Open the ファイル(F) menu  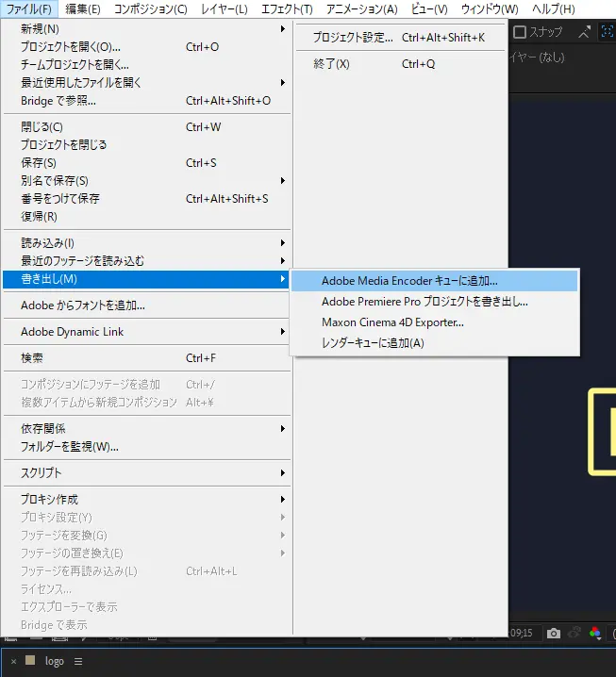click(29, 8)
